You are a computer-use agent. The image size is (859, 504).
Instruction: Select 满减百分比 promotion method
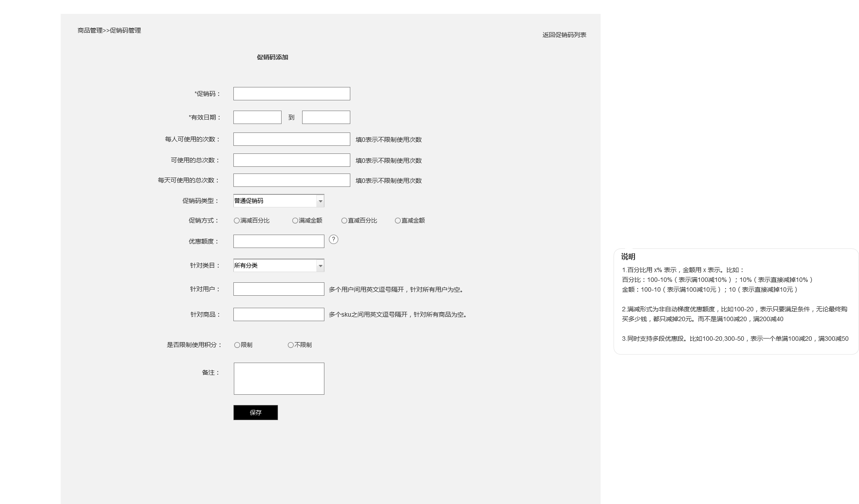(x=237, y=221)
